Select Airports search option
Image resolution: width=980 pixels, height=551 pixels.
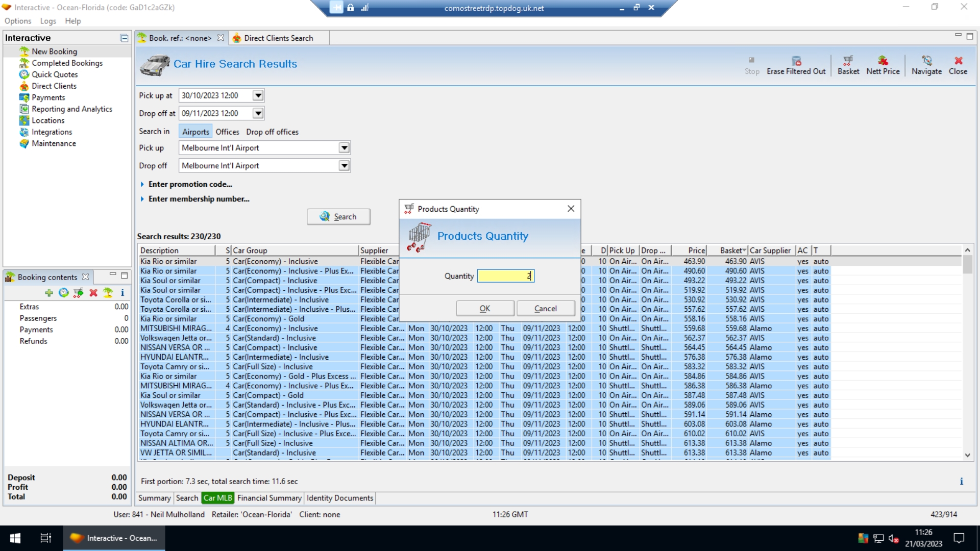[x=195, y=132]
